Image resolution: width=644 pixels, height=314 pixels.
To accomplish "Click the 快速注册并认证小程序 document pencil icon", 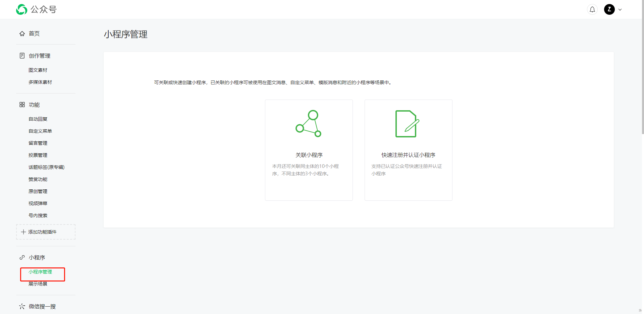I will click(408, 124).
